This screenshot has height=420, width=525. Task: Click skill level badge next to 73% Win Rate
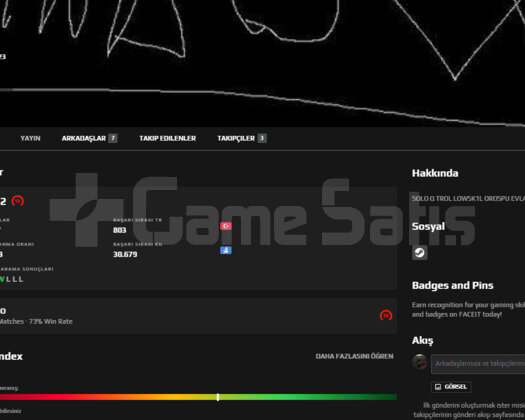[x=386, y=315]
